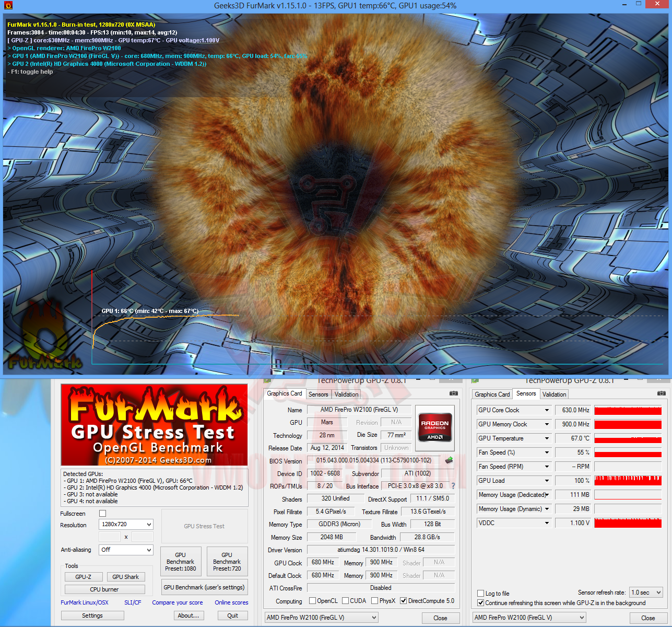Viewport: 672px width, 627px height.
Task: Click the question mark beside Bus Interface
Action: pyautogui.click(x=452, y=486)
